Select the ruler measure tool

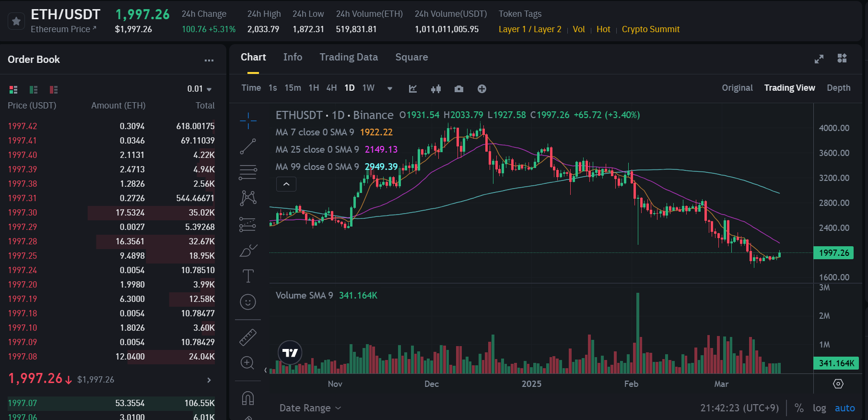[x=248, y=337]
